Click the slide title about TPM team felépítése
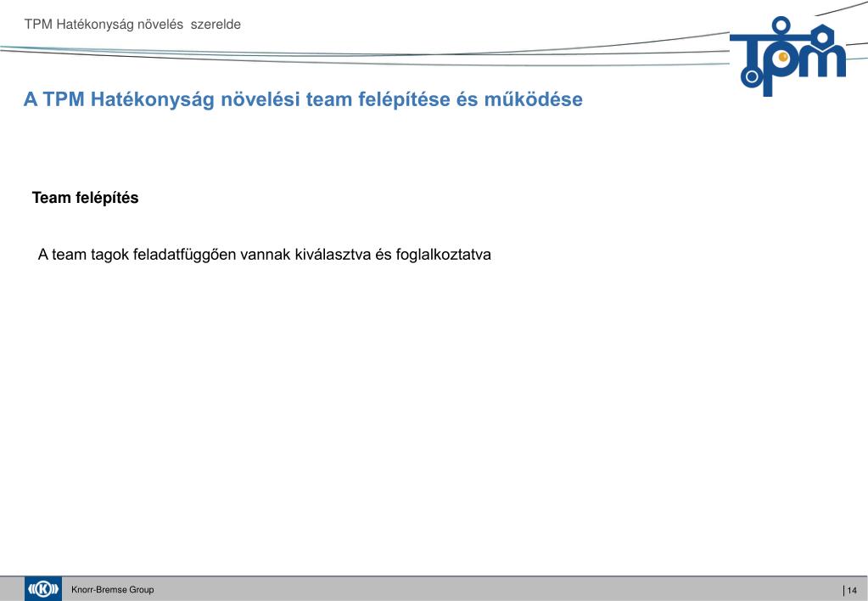This screenshot has width=868, height=601. click(303, 99)
